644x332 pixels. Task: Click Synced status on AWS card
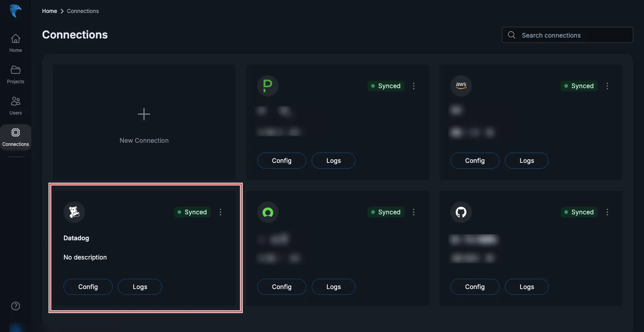coord(579,86)
